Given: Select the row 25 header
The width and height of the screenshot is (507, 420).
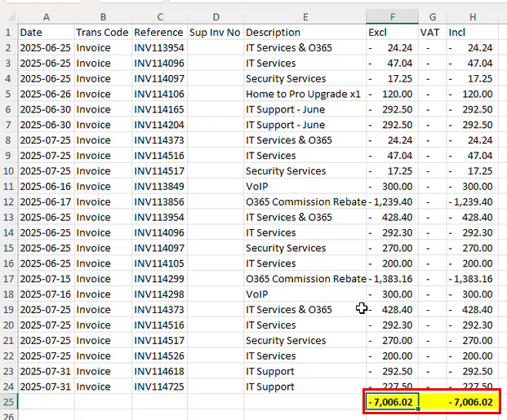Looking at the screenshot, I should 8,402.
